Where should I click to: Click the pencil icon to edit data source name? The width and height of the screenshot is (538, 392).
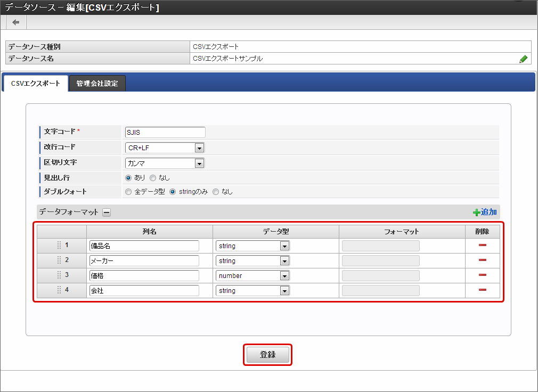523,59
